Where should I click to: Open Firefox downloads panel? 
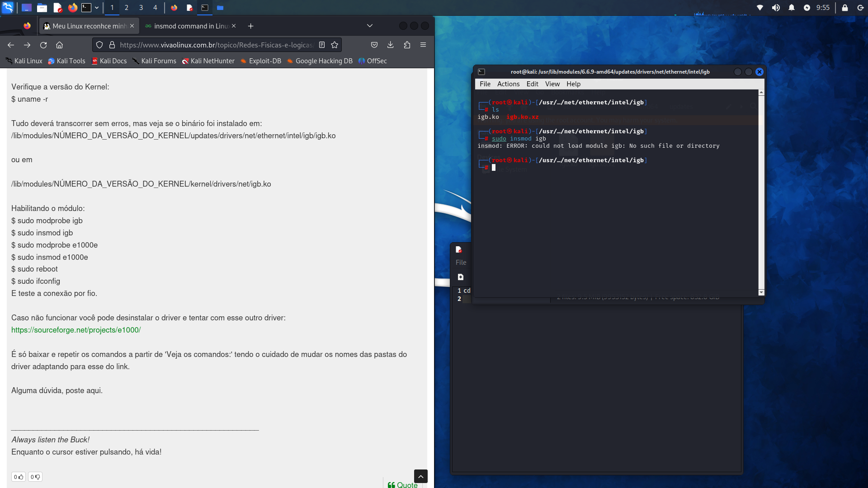(391, 45)
